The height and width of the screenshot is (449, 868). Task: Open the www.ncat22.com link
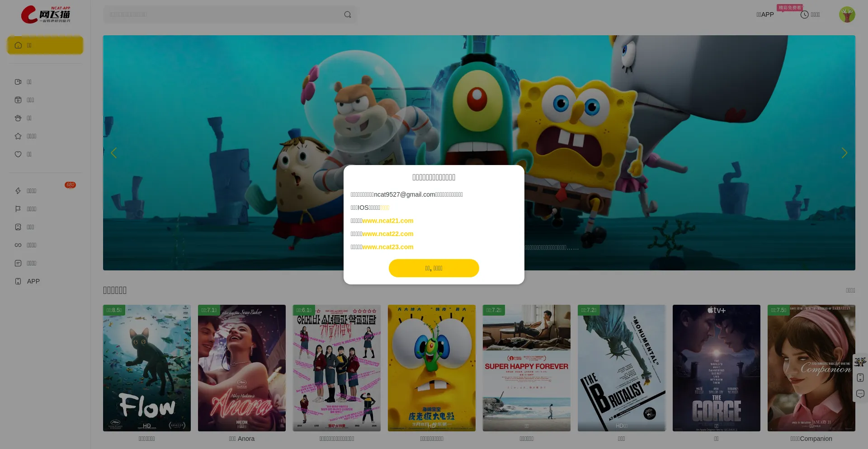point(388,234)
